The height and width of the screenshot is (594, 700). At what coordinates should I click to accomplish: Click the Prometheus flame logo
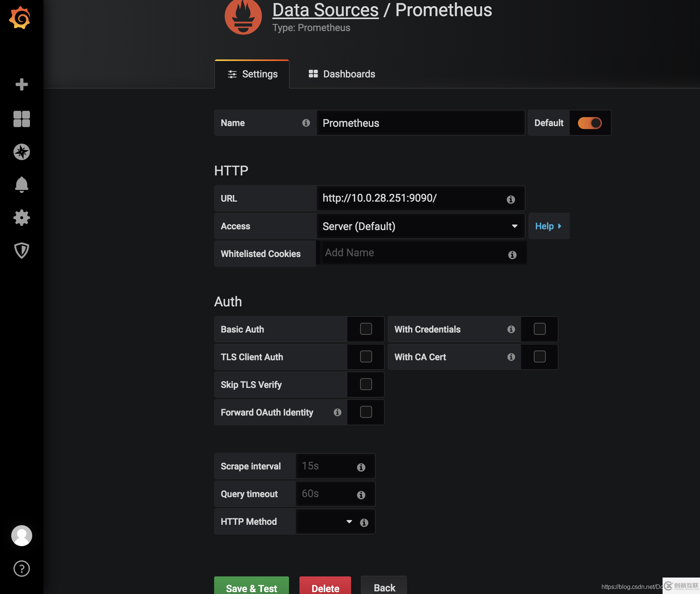pyautogui.click(x=243, y=16)
